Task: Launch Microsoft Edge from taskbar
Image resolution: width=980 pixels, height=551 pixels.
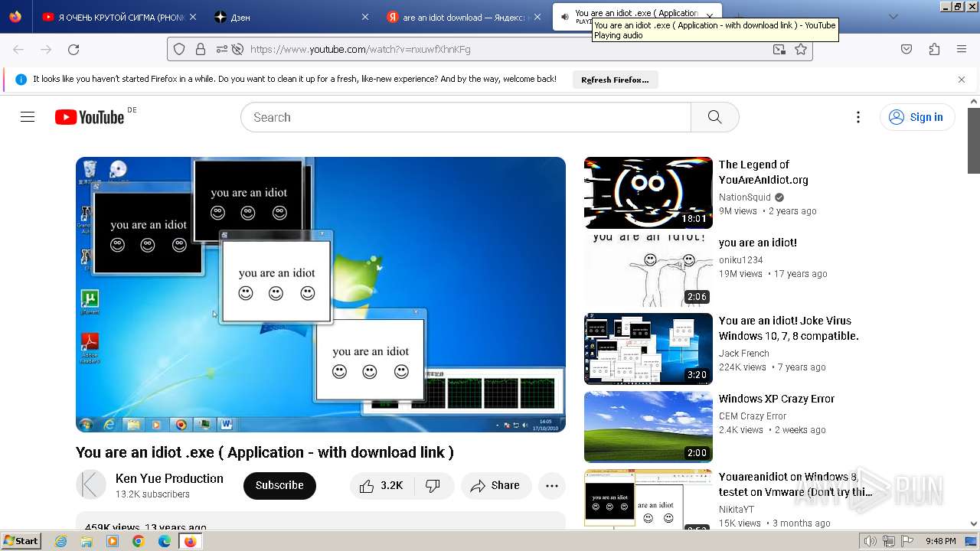Action: click(x=165, y=541)
